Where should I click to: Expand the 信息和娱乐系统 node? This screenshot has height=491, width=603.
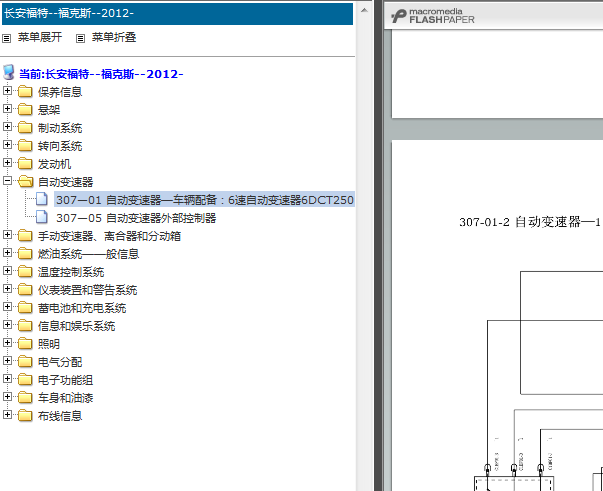(7, 325)
